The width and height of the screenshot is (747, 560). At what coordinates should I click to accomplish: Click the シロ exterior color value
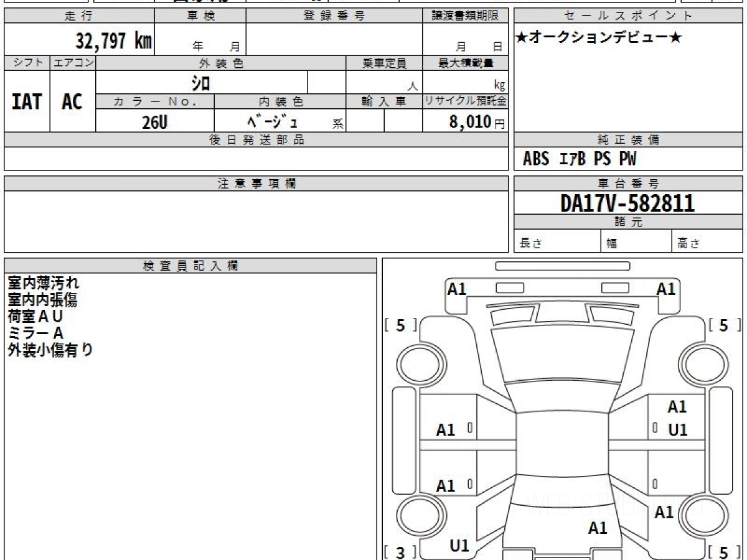[x=200, y=82]
